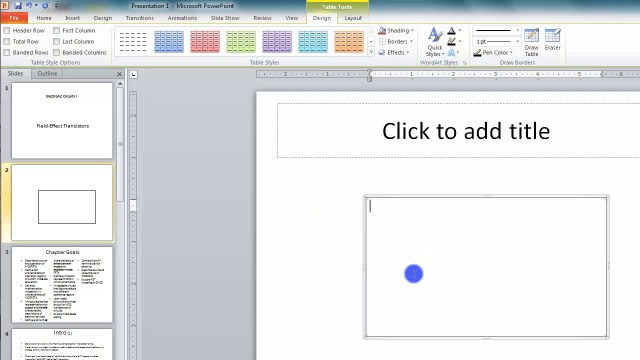
Task: Expand the Borders dropdown arrow
Action: coord(411,42)
